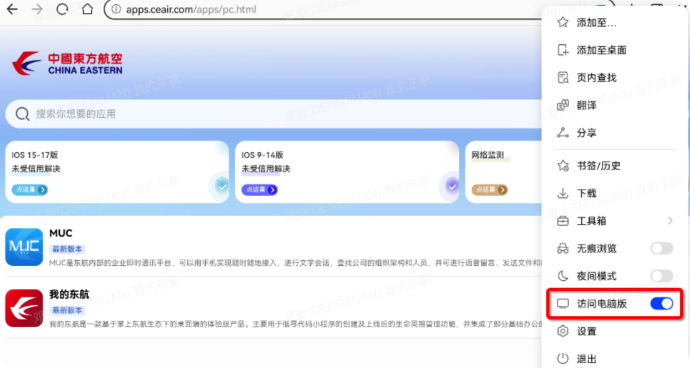Go back using the browser back arrow
Screen dimensions: 690x368
point(12,9)
